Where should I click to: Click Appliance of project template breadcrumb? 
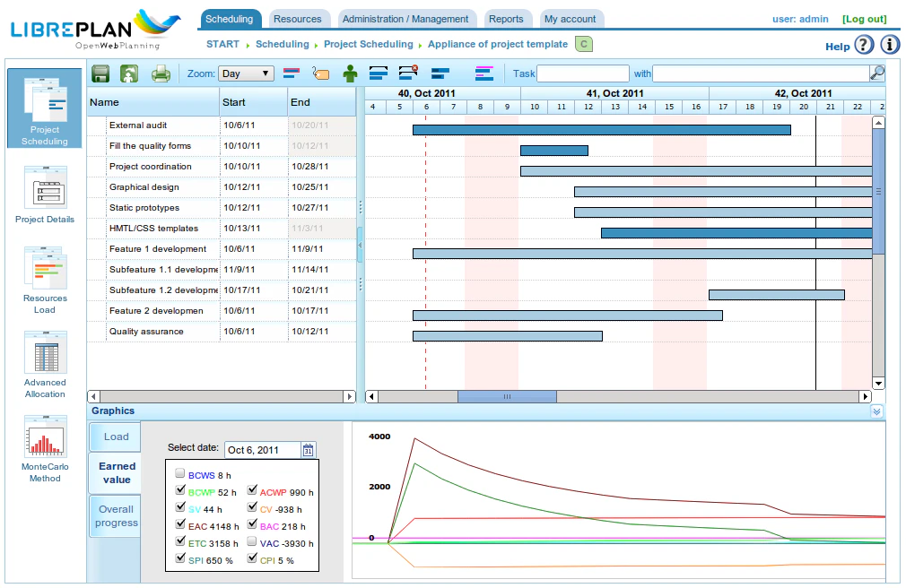[x=498, y=44]
